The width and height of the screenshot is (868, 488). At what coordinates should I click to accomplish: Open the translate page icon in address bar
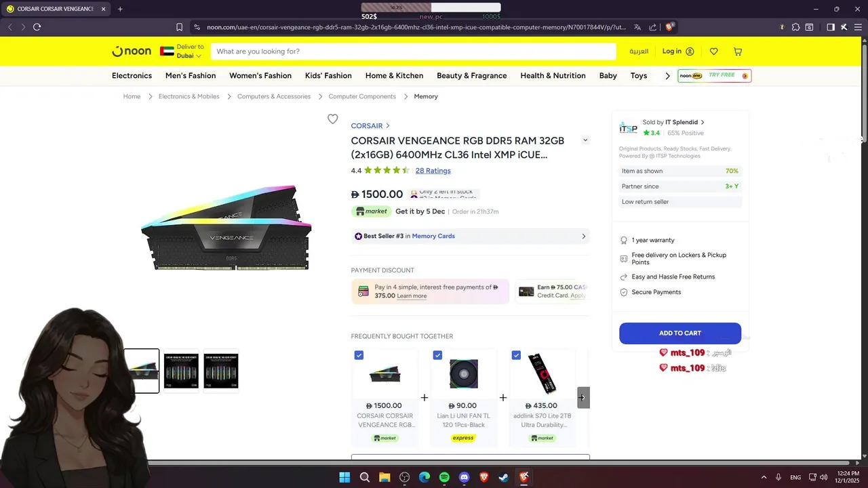pos(637,27)
